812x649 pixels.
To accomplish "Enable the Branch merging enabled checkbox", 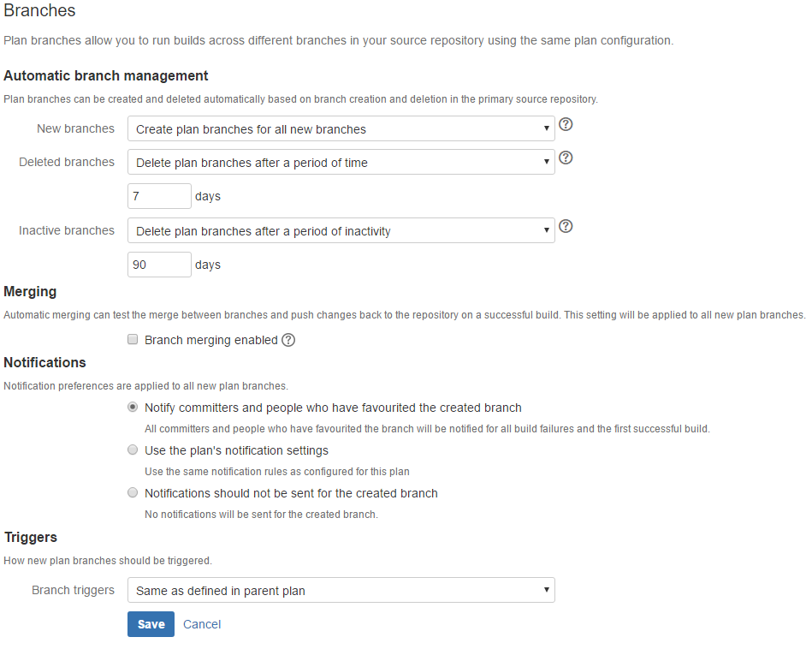I will (133, 340).
